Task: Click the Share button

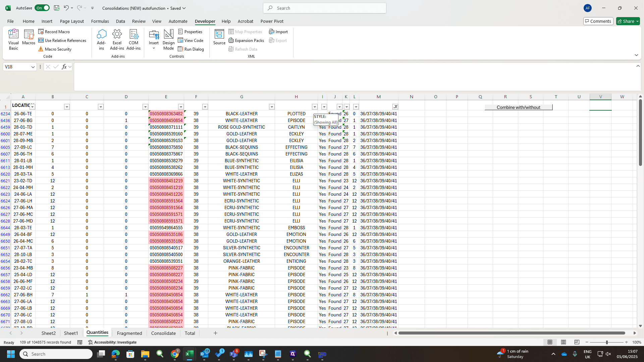Action: pos(628,21)
